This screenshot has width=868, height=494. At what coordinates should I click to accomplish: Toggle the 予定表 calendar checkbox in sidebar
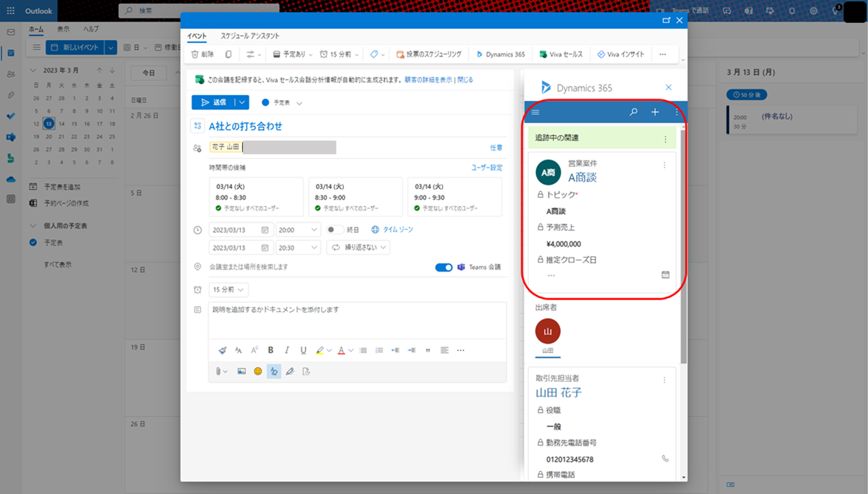click(x=33, y=242)
